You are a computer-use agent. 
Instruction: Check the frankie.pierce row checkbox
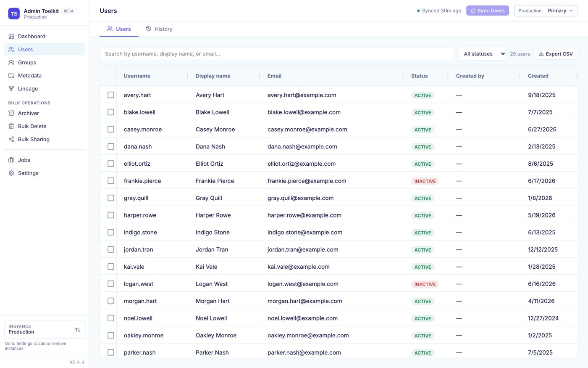(111, 181)
